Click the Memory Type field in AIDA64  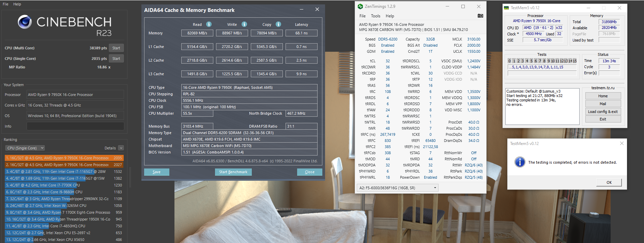click(x=249, y=133)
